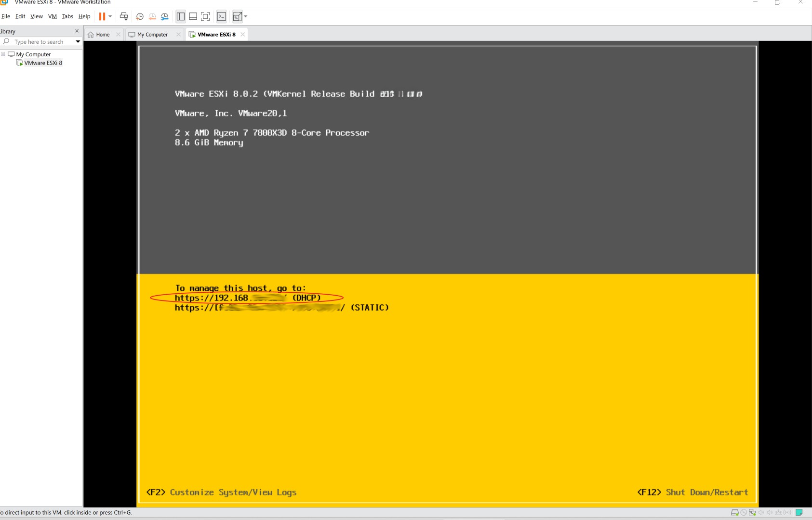The height and width of the screenshot is (520, 812).
Task: Open the teal message log icon
Action: coord(799,512)
